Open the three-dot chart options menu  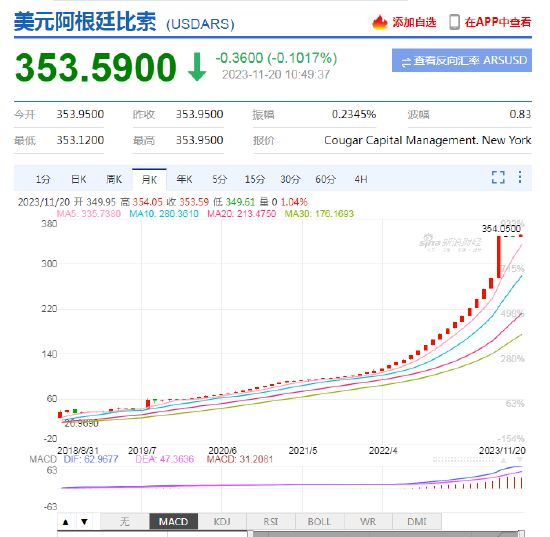tap(520, 177)
